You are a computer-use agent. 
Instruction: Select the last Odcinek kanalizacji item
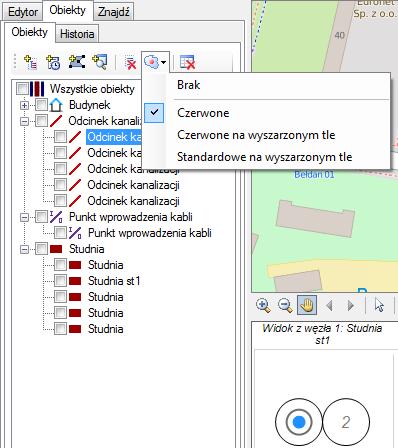click(x=133, y=201)
